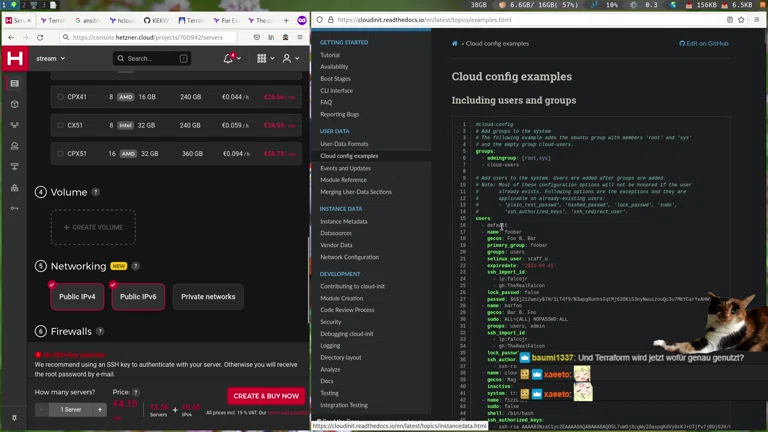
Task: Open the hamburger menu of Hetzner browser window
Action: click(300, 37)
